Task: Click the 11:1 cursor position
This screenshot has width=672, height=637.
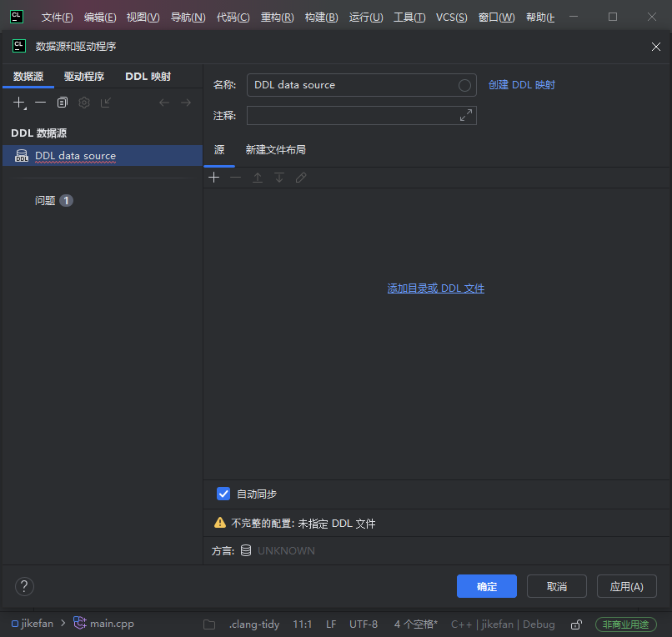Action: (302, 624)
